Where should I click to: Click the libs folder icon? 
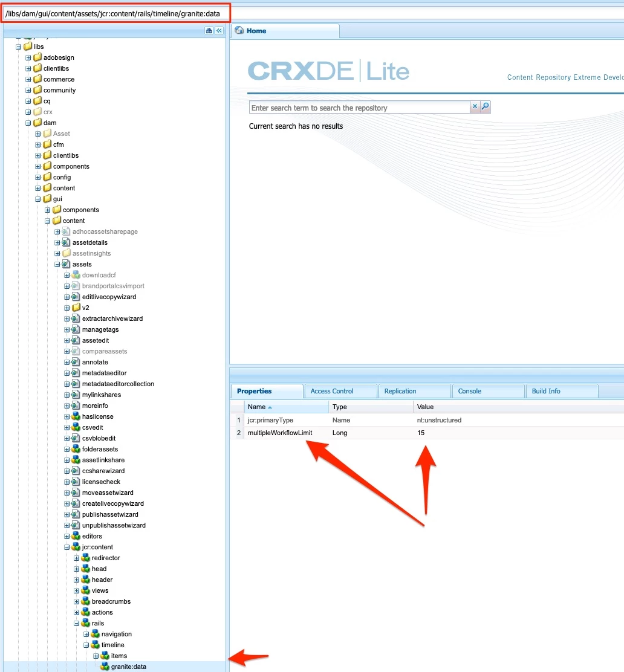point(28,47)
